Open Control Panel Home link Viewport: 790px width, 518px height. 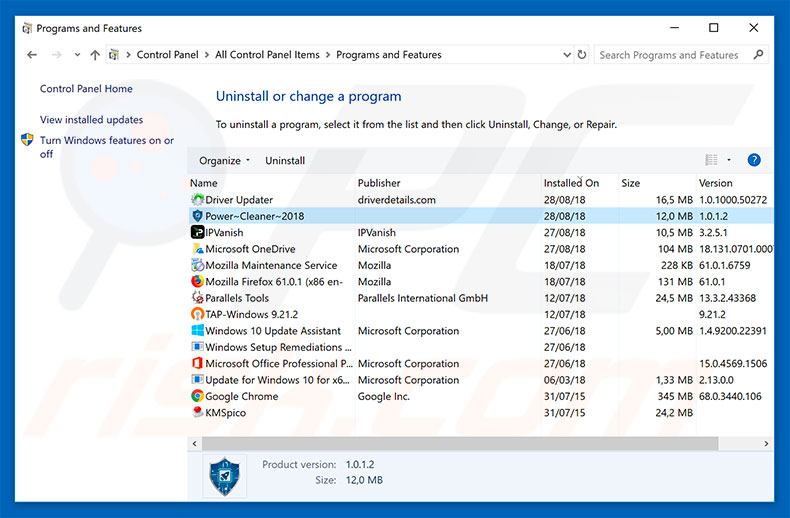coord(86,89)
